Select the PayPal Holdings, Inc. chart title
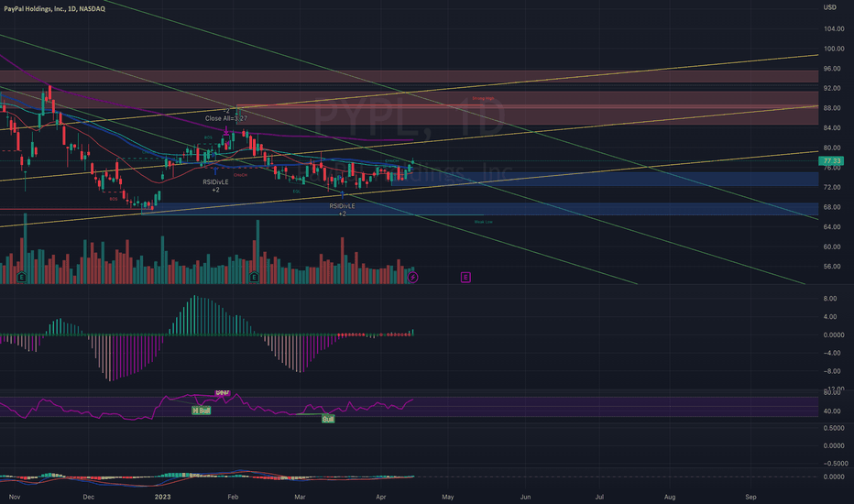854x504 pixels. tap(54, 9)
